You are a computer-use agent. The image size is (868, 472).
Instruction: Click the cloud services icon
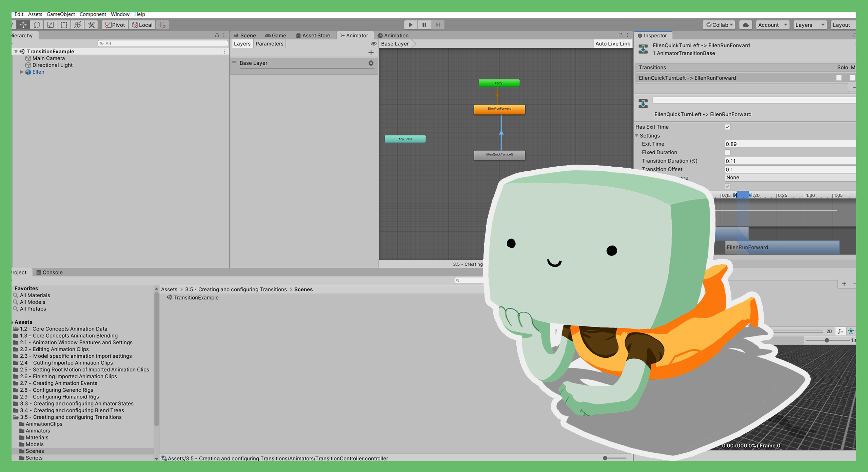pyautogui.click(x=746, y=25)
